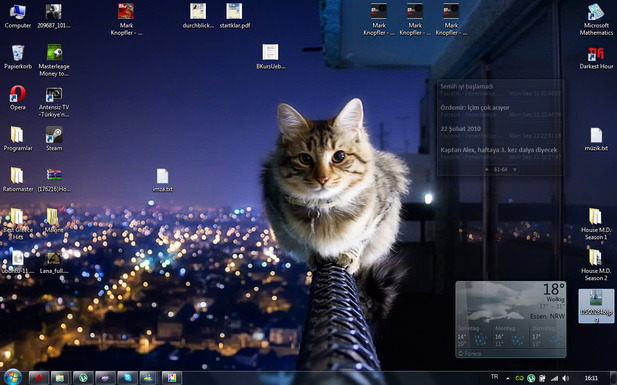Click tray icon left of network signal

click(x=542, y=378)
